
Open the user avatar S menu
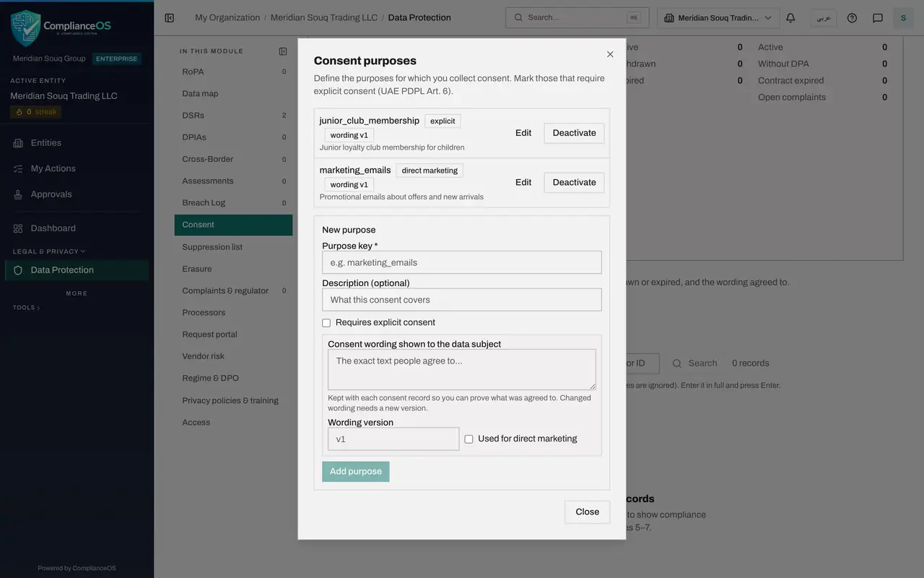coord(903,18)
